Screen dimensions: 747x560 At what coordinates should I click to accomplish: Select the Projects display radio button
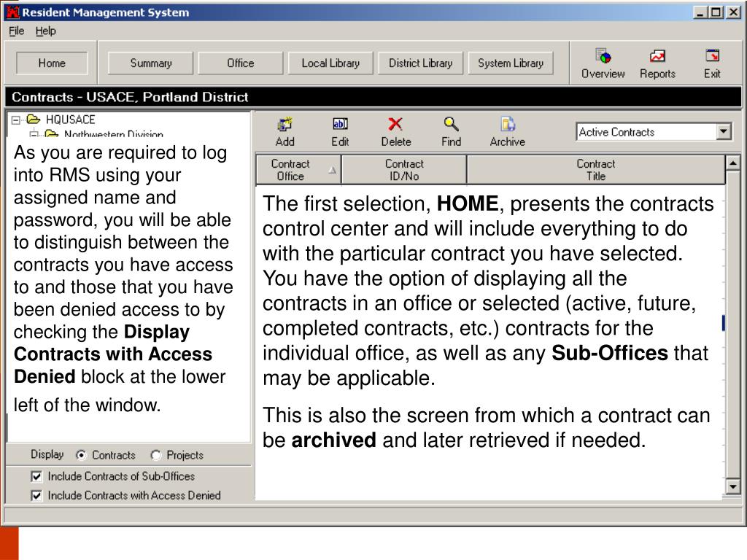156,455
